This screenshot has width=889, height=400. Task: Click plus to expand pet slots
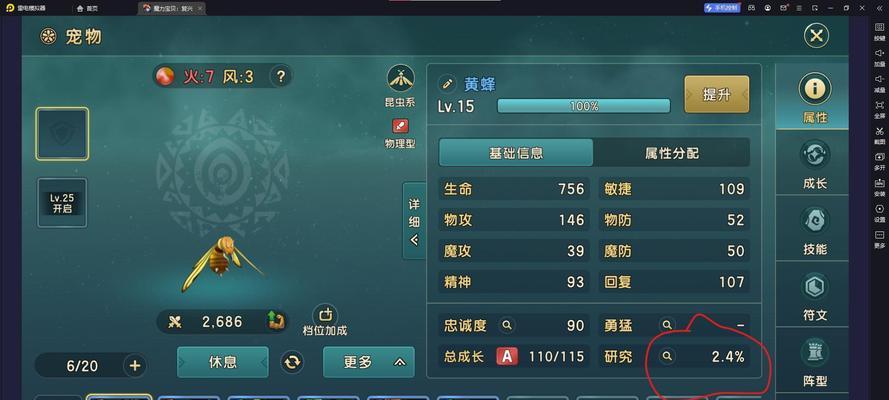click(x=135, y=365)
